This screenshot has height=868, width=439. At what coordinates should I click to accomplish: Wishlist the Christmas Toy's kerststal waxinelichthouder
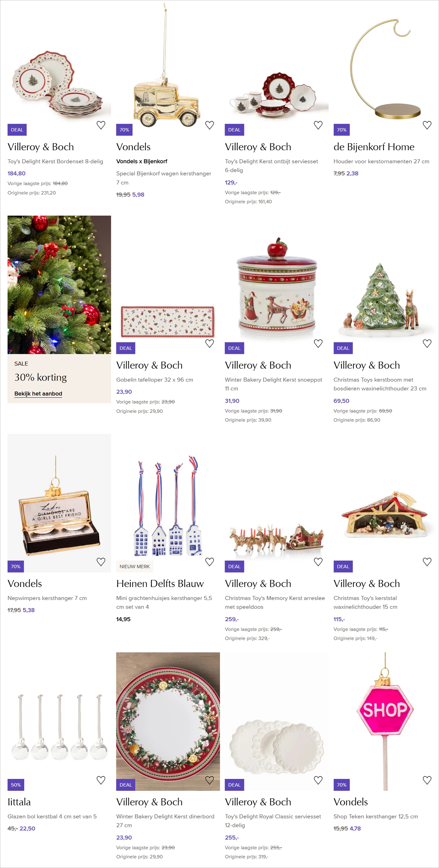pyautogui.click(x=427, y=562)
